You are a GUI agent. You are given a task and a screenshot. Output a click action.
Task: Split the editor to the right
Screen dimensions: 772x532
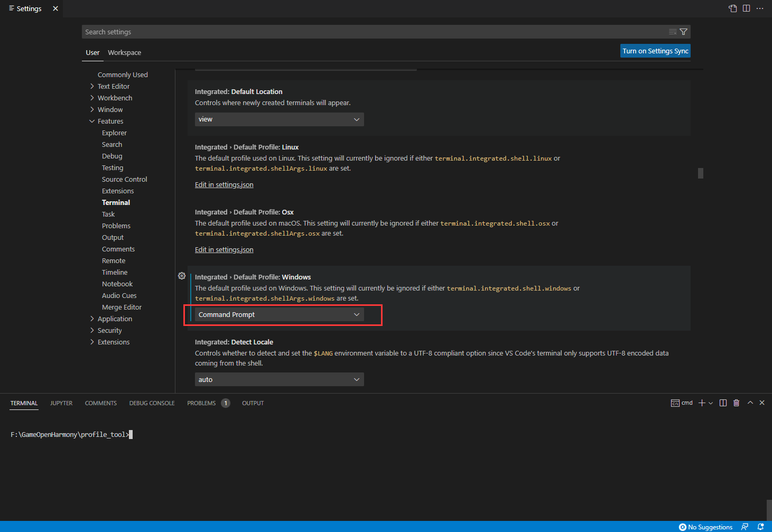[x=746, y=8]
